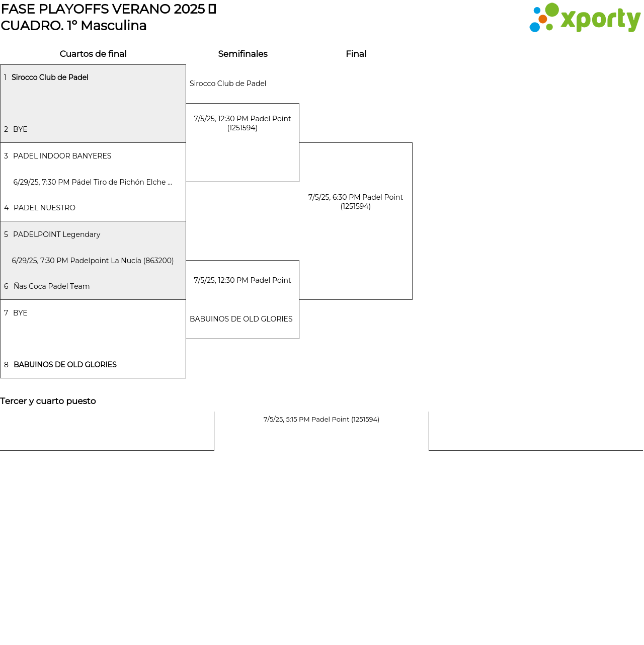Click Sirocco Club de Padel in the semifinals column
Viewport: 644px width, 645px height.
pyautogui.click(x=228, y=84)
